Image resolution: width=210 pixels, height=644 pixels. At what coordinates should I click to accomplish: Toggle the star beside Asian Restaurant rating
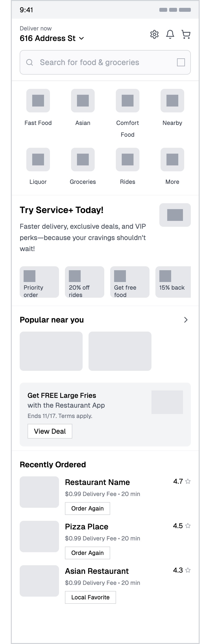pos(188,570)
